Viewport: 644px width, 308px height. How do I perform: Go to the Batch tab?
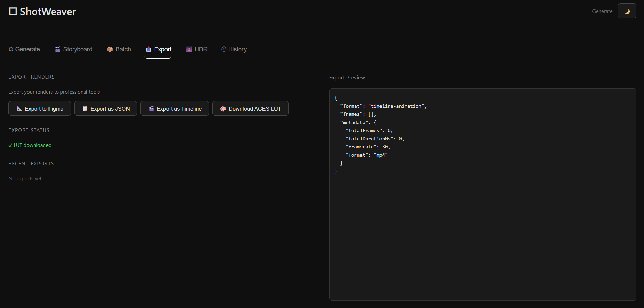(x=119, y=49)
